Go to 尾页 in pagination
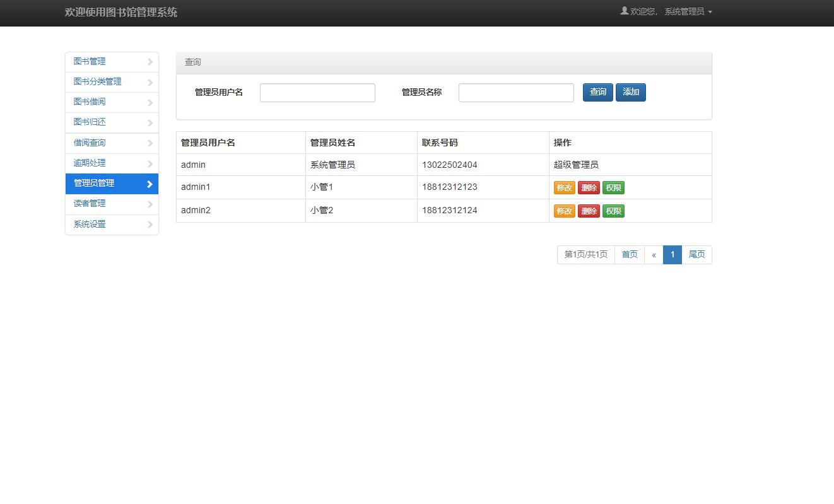834x504 pixels. click(697, 254)
